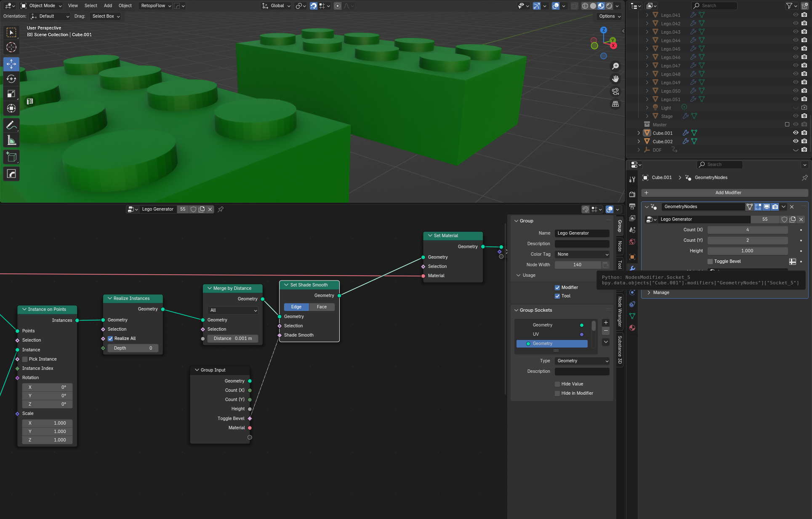Collapse the Group Sockets panel

pyautogui.click(x=516, y=310)
